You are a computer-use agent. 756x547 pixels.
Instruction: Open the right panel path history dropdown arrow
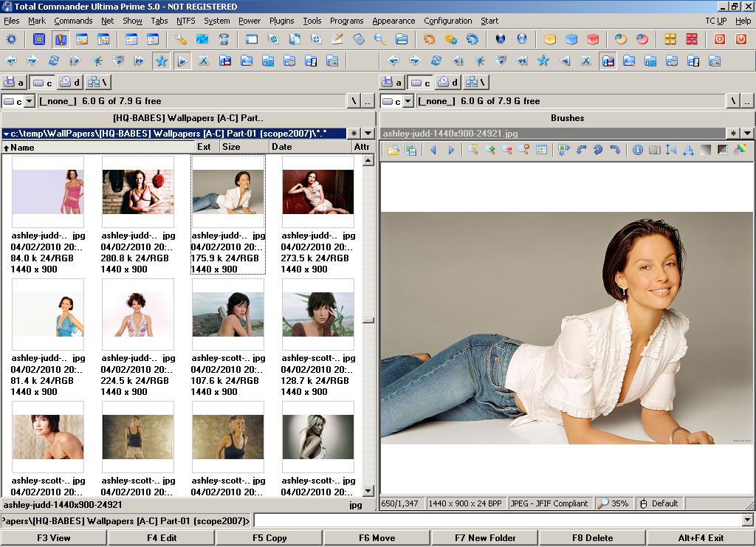(x=748, y=134)
